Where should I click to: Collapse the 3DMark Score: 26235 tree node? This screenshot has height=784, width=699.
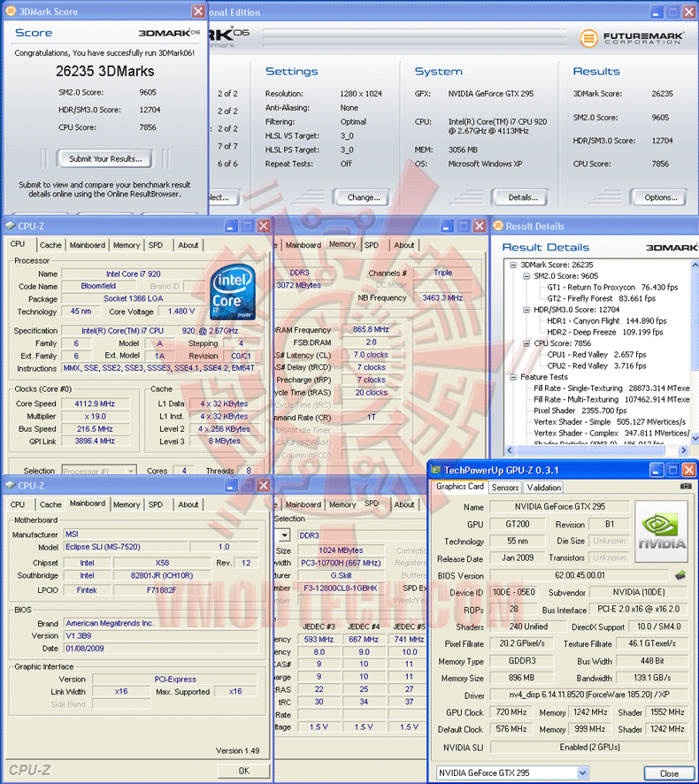click(513, 265)
